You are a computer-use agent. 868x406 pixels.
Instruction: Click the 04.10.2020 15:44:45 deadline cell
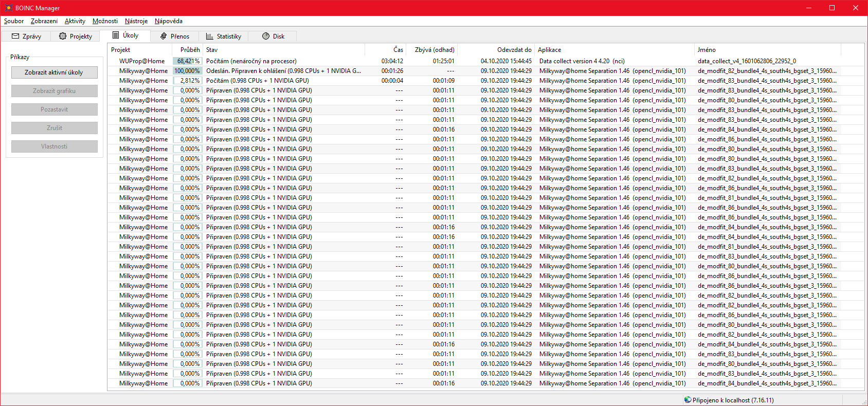click(506, 61)
